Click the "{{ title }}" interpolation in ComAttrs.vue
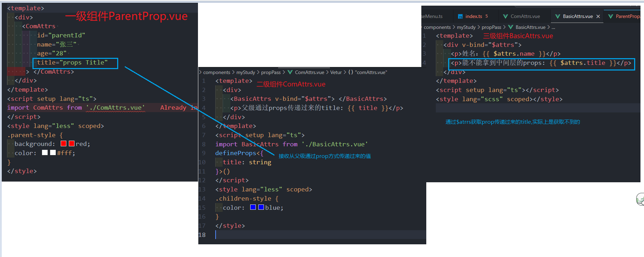The width and height of the screenshot is (644, 257). (x=368, y=108)
